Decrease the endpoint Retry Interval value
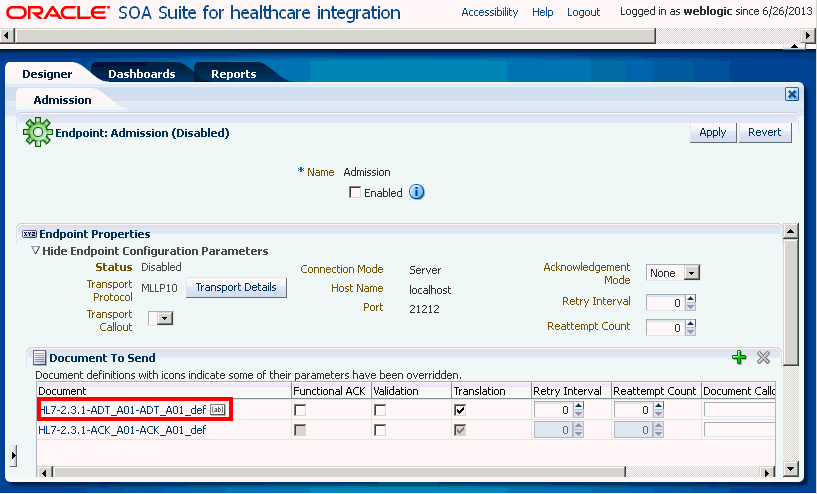Image resolution: width=817 pixels, height=494 pixels. (690, 306)
